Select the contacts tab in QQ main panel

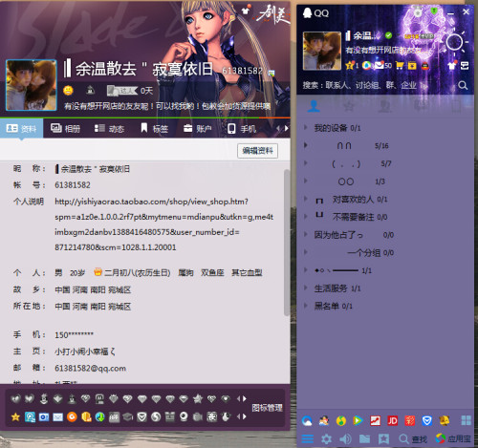pyautogui.click(x=314, y=106)
